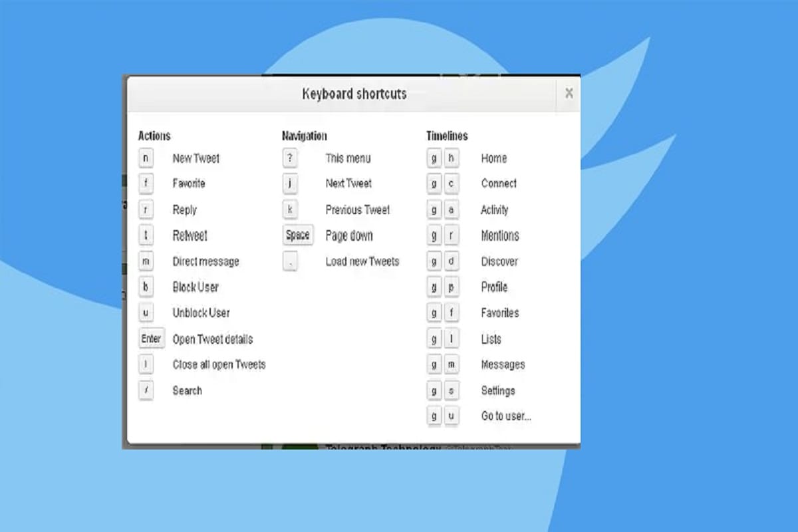
Task: Click the 'j' key beside Next Tweet
Action: (x=290, y=184)
